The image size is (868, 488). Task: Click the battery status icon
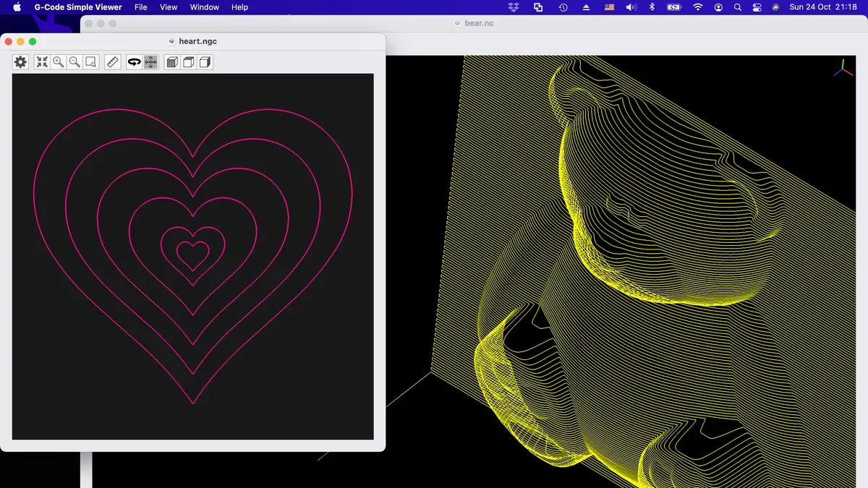[674, 7]
